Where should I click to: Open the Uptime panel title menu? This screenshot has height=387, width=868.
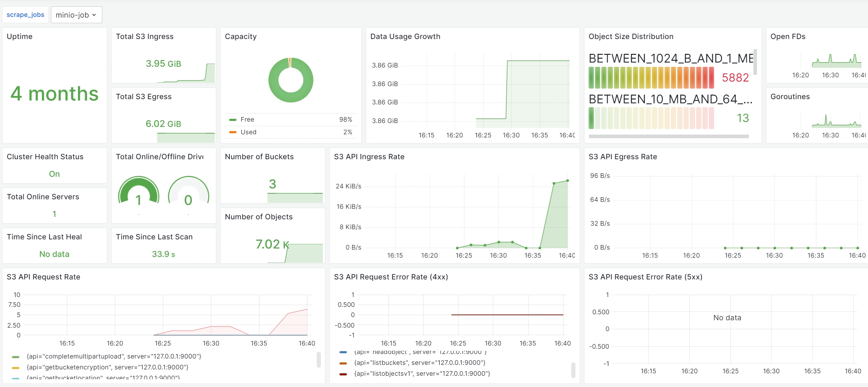[x=20, y=36]
